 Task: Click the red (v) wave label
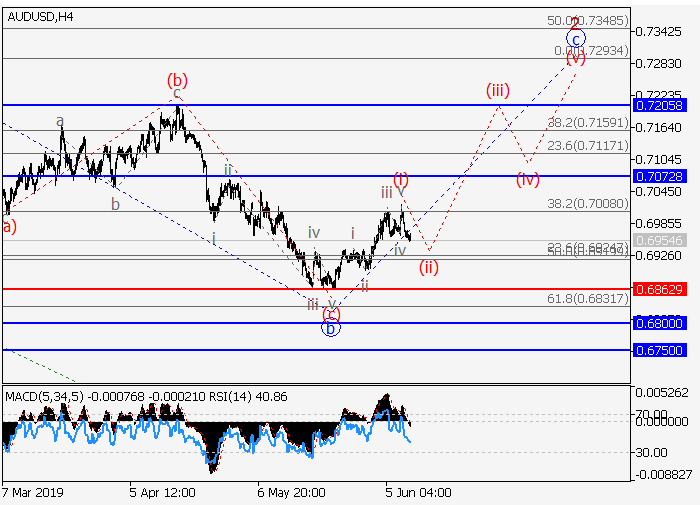[x=575, y=58]
